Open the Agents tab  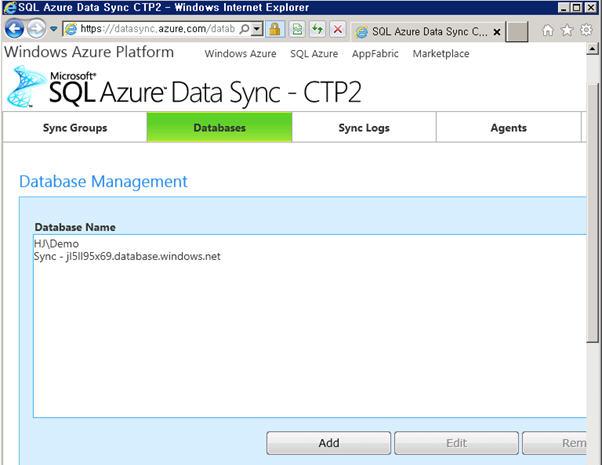pos(509,127)
